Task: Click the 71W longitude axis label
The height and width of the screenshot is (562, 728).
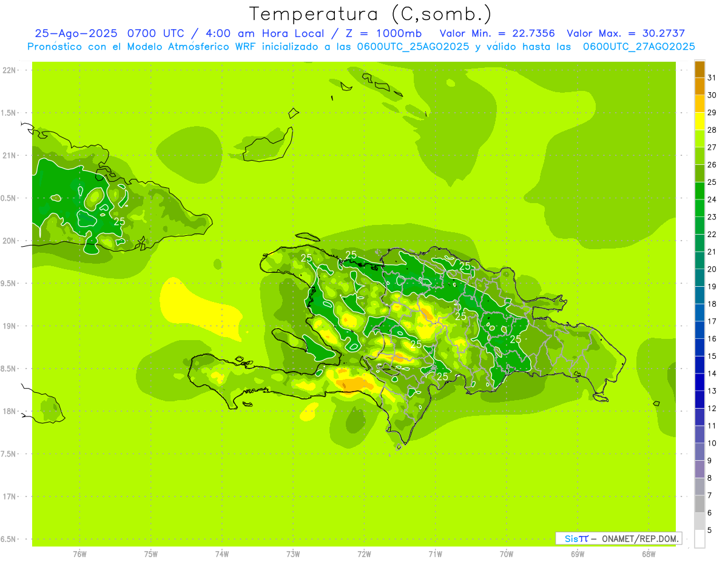Action: click(435, 554)
